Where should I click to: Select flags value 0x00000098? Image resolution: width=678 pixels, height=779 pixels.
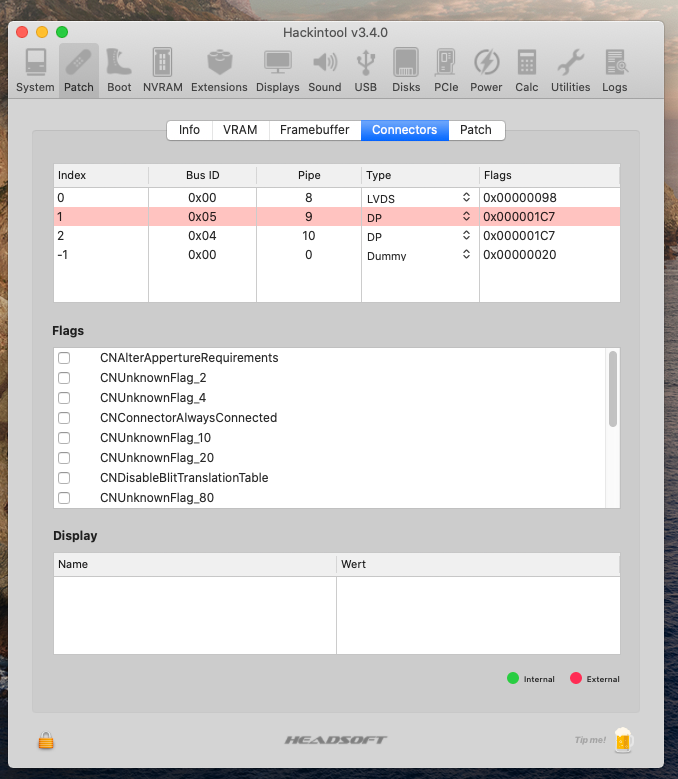click(x=520, y=198)
